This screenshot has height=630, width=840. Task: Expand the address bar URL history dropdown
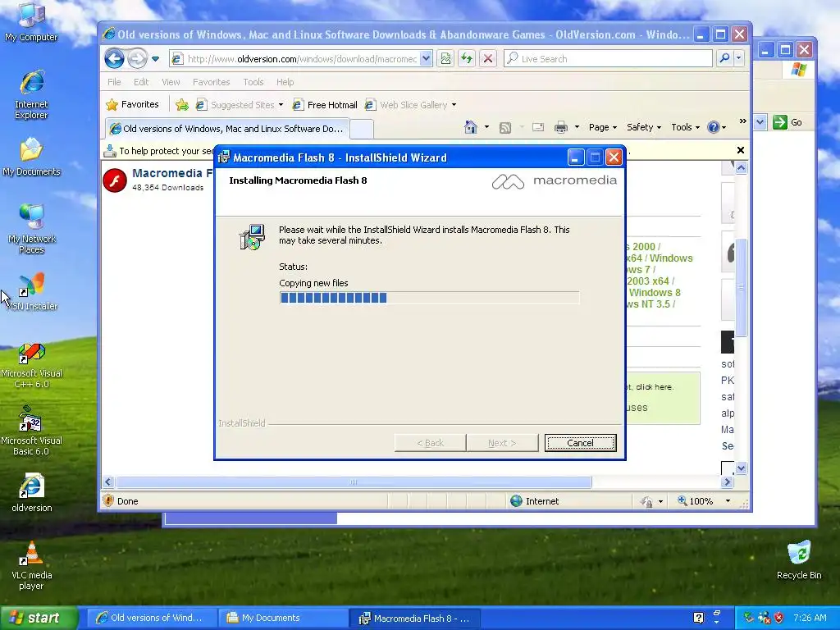click(x=426, y=59)
